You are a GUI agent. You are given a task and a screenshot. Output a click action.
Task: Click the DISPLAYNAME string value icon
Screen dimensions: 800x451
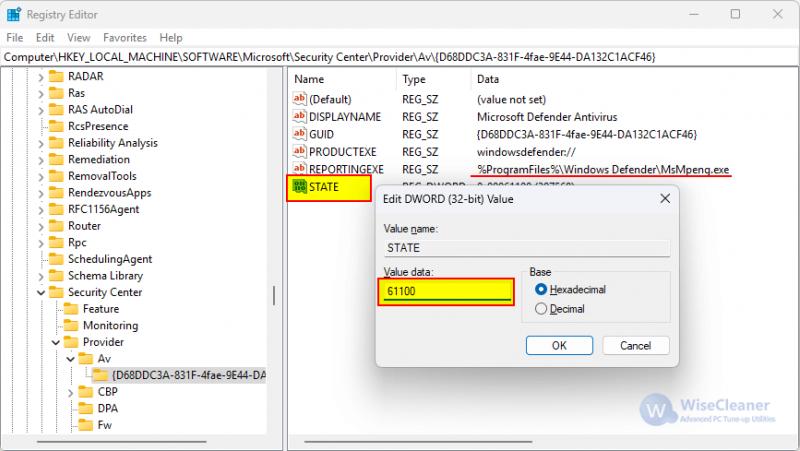299,116
